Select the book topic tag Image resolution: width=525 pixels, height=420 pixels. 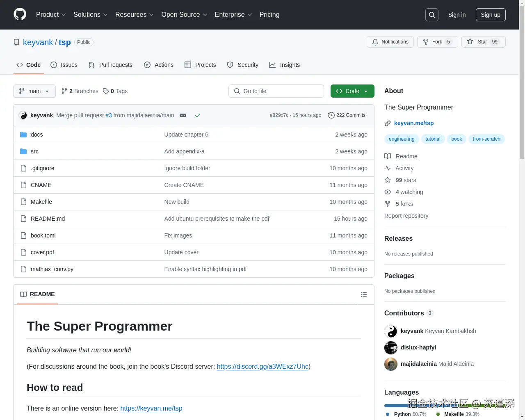(457, 139)
